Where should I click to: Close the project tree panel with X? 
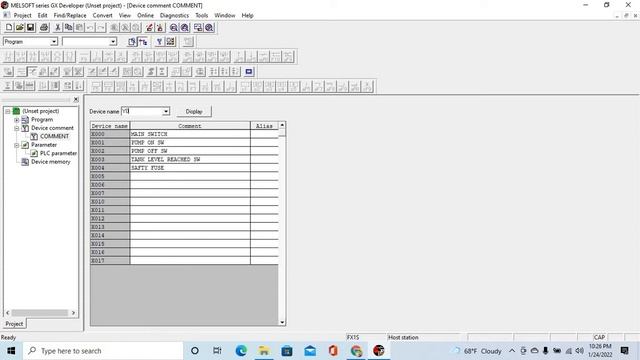[x=76, y=100]
